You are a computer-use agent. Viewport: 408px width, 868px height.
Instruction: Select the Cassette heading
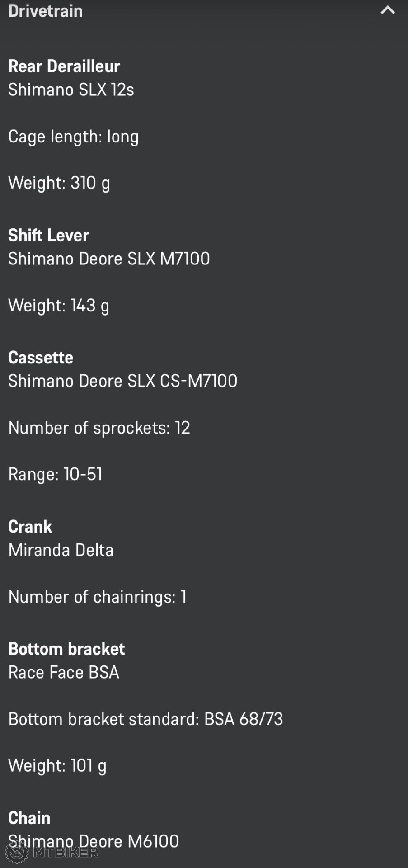tap(41, 358)
